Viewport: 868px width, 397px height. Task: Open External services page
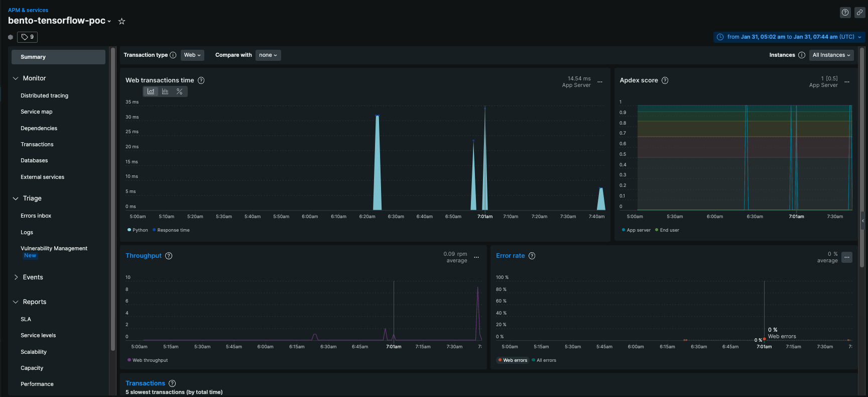[42, 177]
